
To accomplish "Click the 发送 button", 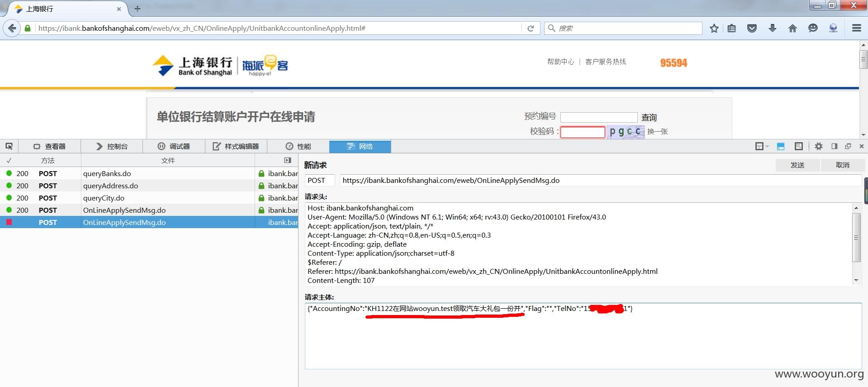I will [x=797, y=165].
